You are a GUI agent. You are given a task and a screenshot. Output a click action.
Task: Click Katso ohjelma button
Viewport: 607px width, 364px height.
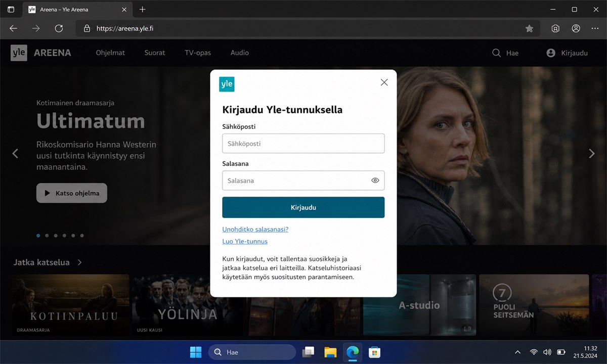coord(72,193)
